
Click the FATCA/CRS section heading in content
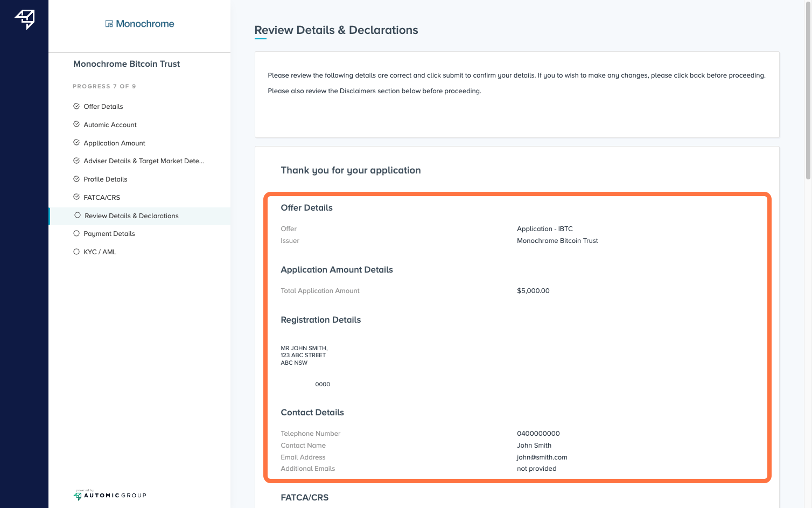(304, 498)
